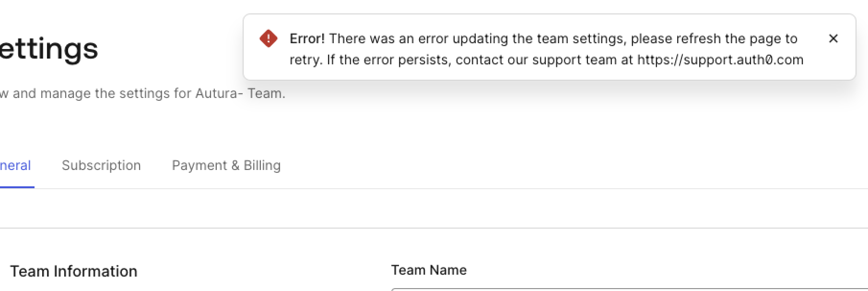
Task: Click the Team Information section heading
Action: point(74,271)
